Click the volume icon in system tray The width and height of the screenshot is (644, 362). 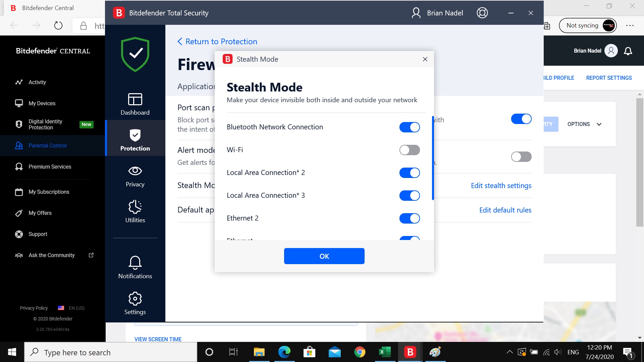point(558,352)
